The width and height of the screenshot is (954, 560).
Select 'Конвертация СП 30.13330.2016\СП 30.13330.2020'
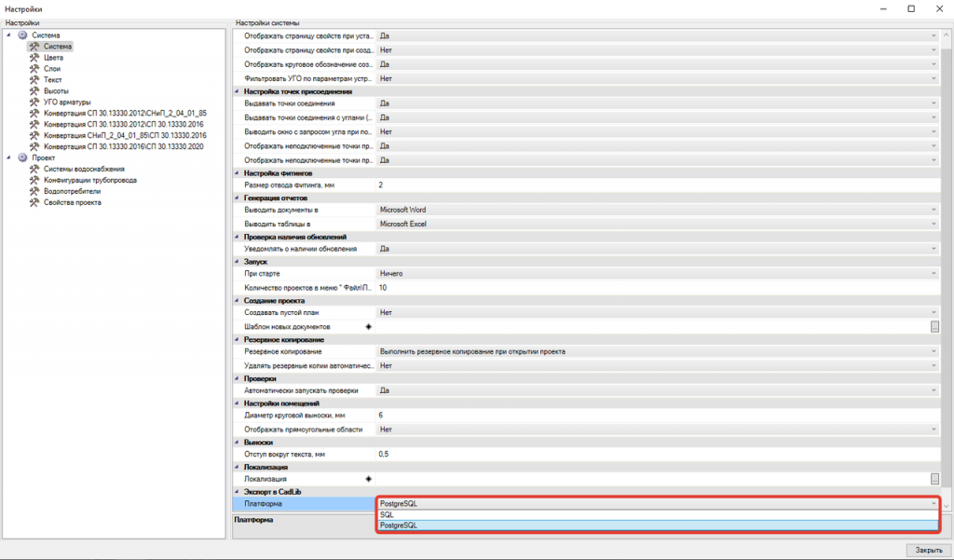[121, 146]
